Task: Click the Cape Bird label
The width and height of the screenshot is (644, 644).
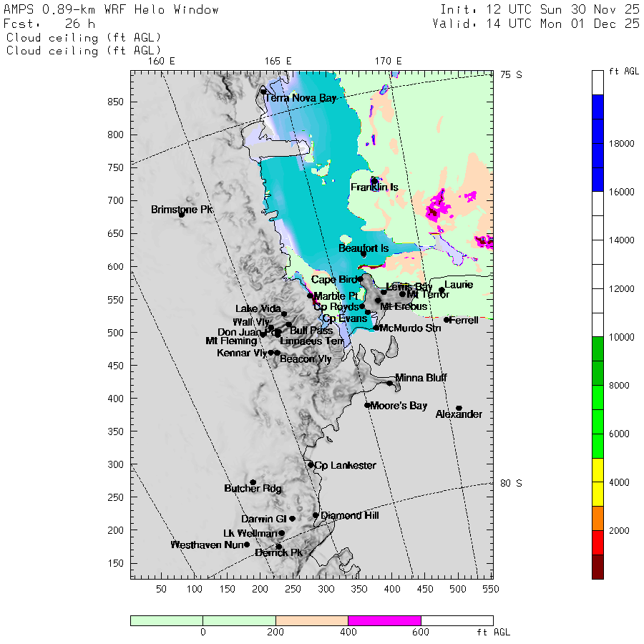Action: [x=334, y=280]
